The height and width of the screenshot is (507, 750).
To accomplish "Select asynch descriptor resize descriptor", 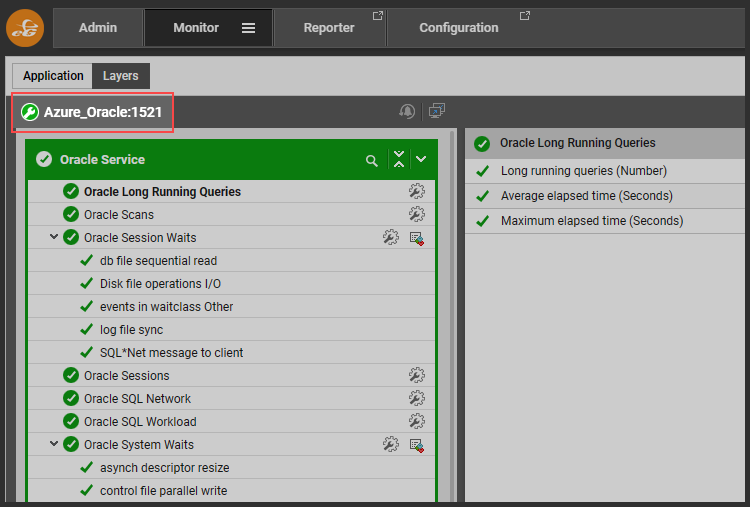I will tap(165, 468).
